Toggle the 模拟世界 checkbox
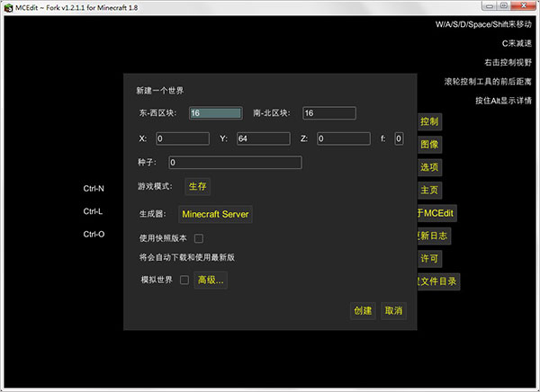This screenshot has height=392, width=540. pyautogui.click(x=184, y=281)
